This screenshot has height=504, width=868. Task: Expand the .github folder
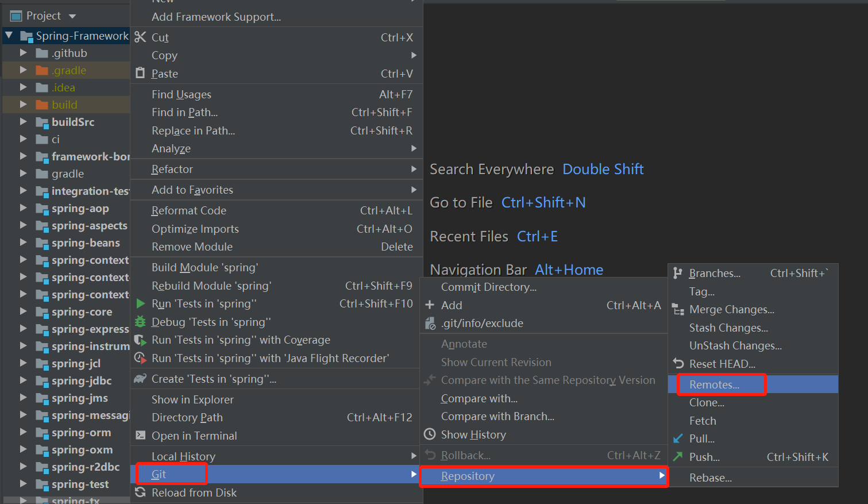(x=24, y=53)
